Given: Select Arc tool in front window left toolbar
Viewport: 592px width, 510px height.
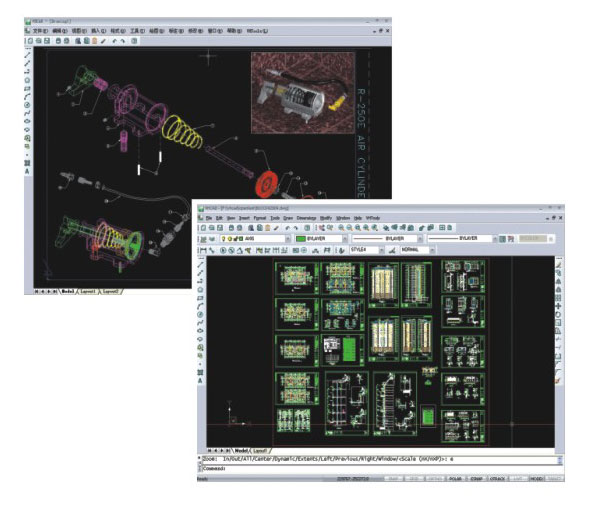Looking at the screenshot, I should 200,306.
